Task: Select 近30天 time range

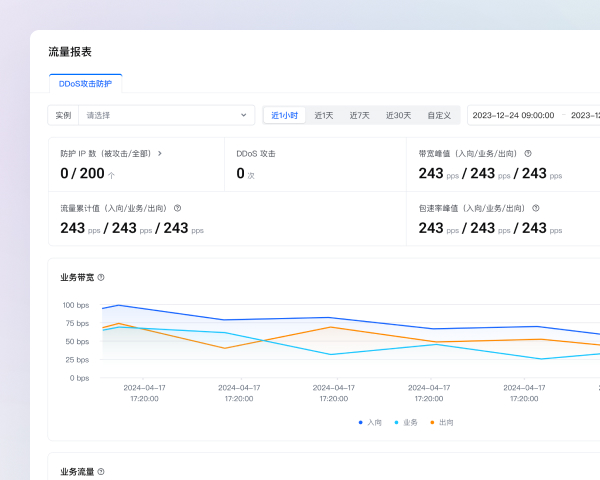Action: click(398, 115)
